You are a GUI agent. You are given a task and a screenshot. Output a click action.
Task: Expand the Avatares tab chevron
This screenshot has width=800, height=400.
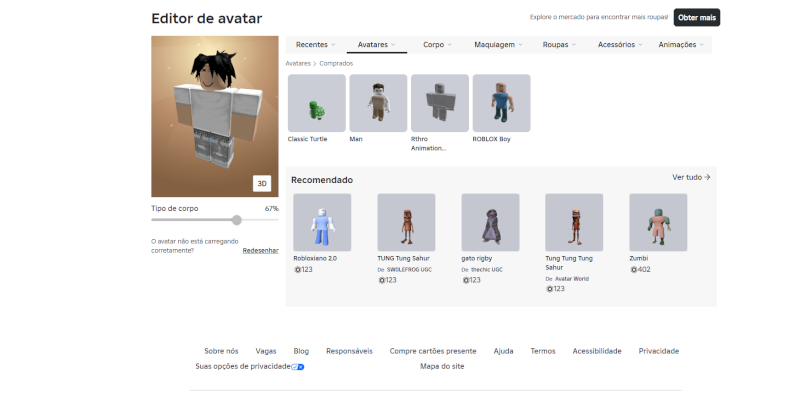pos(393,45)
